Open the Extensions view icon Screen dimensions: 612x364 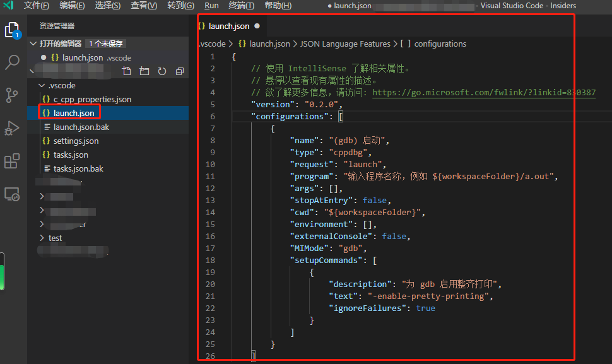pyautogui.click(x=12, y=161)
